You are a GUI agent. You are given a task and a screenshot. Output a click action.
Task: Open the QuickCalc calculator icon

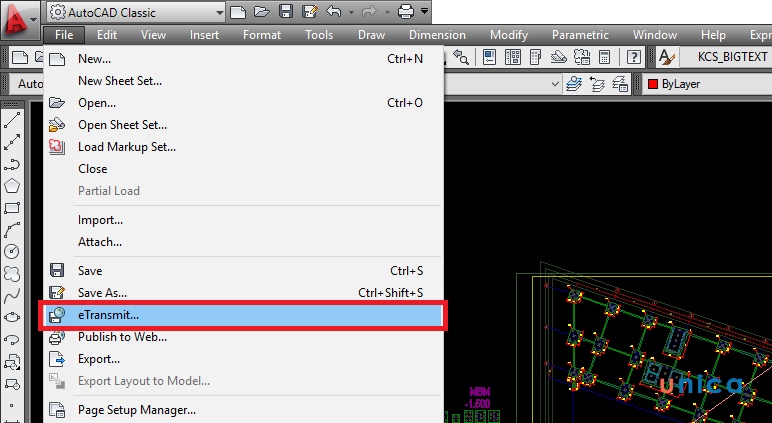(x=605, y=57)
